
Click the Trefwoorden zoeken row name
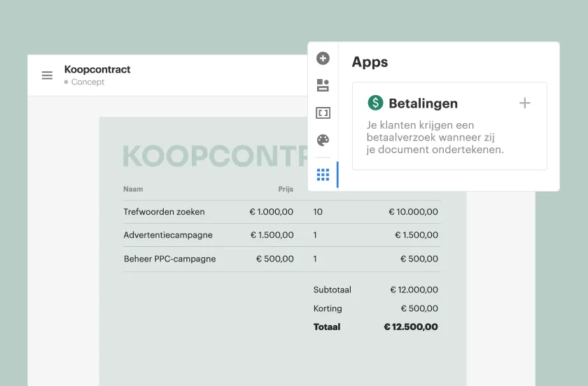pos(164,212)
